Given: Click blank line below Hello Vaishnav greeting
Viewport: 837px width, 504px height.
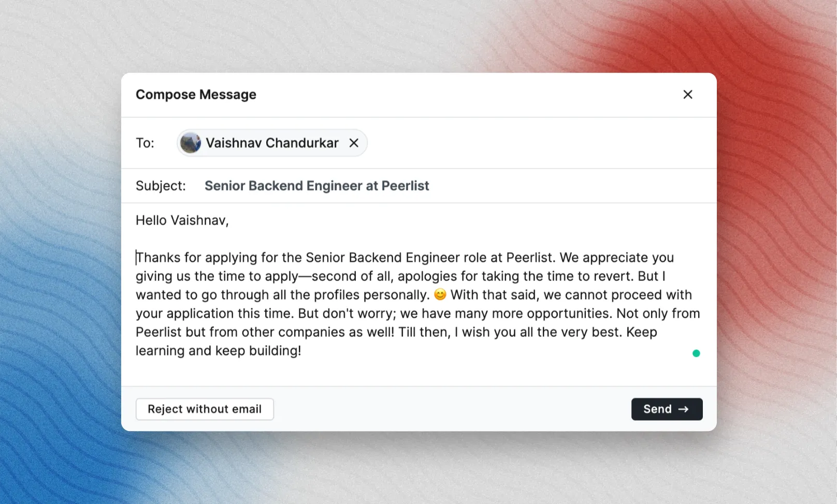Looking at the screenshot, I should pyautogui.click(x=418, y=239).
